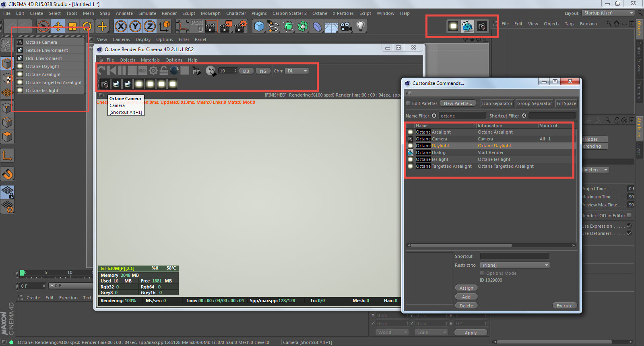
Task: Open the Layout Startup (User) dropdown
Action: point(608,13)
